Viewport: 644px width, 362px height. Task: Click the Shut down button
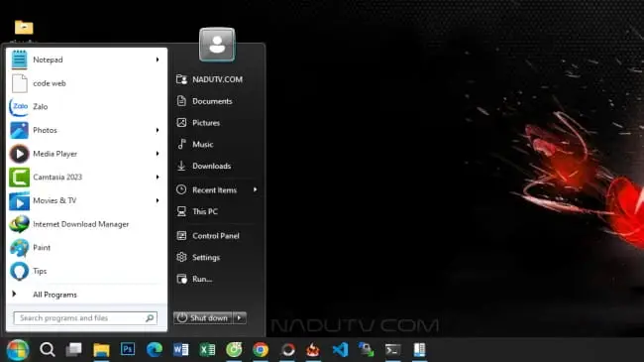(203, 318)
